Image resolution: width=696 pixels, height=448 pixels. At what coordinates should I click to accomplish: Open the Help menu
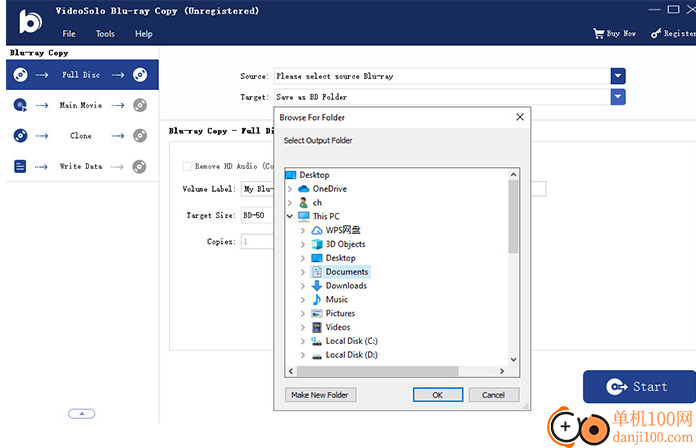pyautogui.click(x=144, y=34)
